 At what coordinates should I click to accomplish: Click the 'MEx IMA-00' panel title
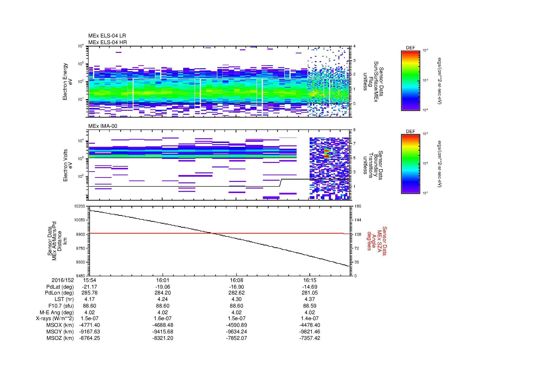coord(103,126)
